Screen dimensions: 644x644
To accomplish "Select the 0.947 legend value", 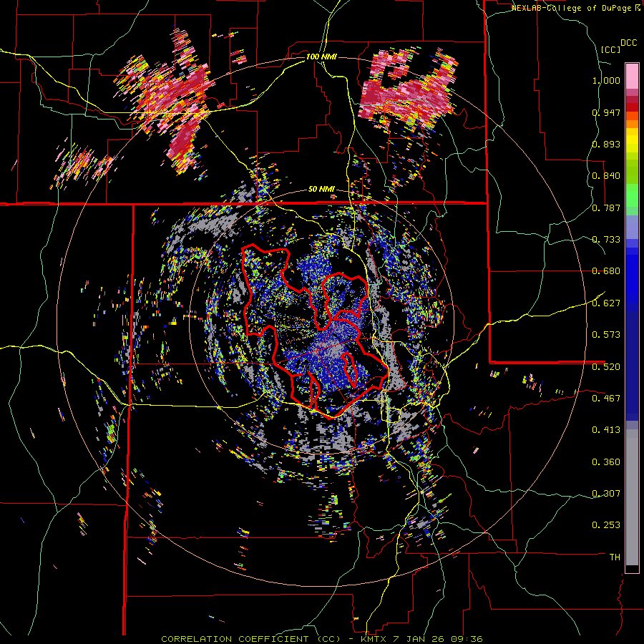I will (x=606, y=112).
